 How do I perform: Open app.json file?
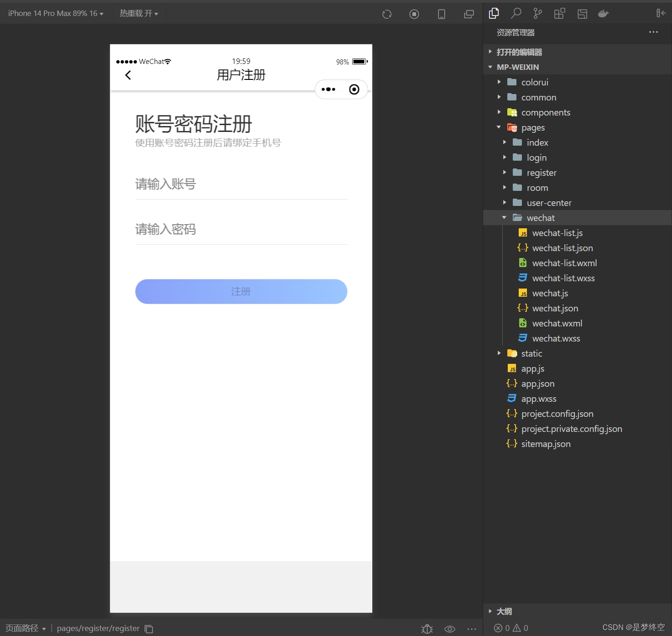click(x=577, y=384)
